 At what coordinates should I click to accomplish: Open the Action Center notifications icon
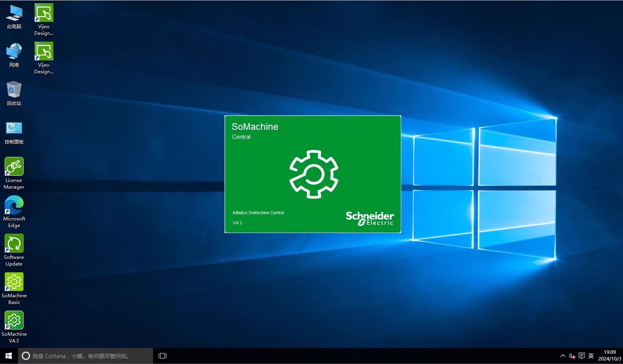582,356
